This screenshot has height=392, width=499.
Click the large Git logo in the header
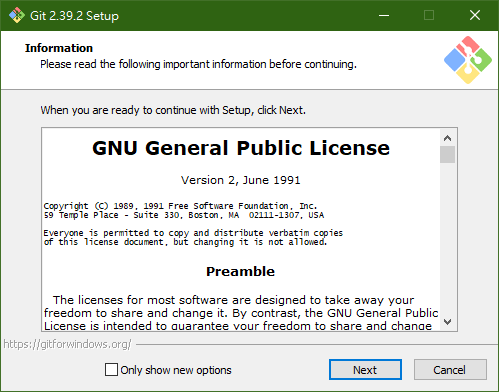[468, 60]
